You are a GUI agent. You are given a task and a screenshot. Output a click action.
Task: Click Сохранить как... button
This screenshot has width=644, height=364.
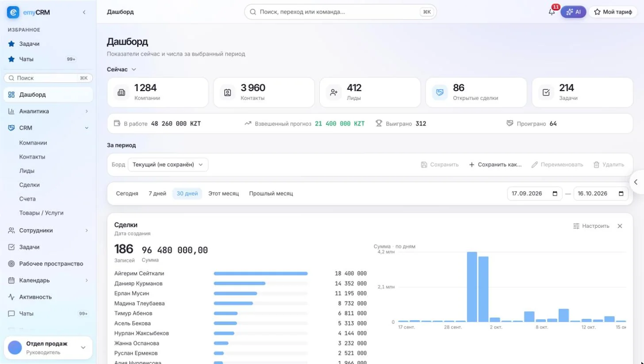[x=495, y=165]
